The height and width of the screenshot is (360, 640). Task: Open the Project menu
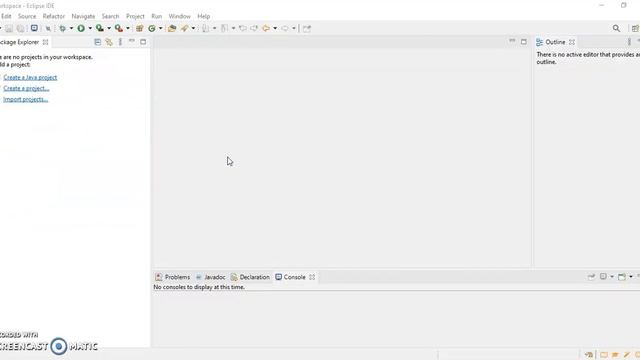135,16
